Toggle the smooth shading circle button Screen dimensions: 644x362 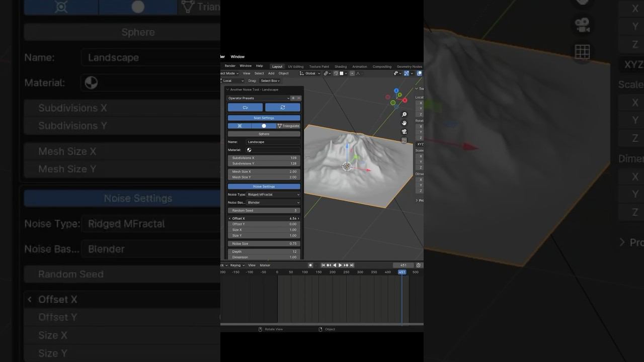(x=264, y=126)
